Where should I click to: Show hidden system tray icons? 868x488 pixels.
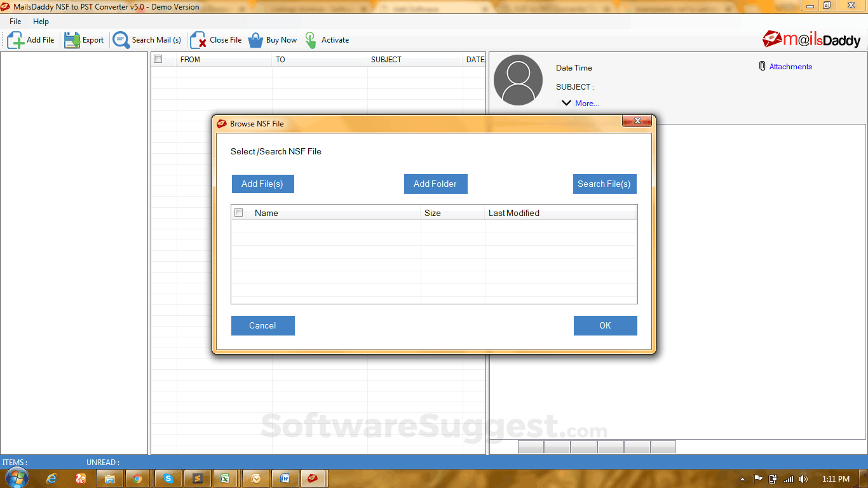click(743, 479)
